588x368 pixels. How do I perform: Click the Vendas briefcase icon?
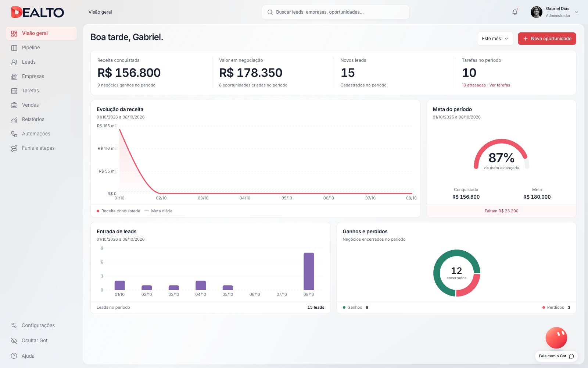[x=14, y=105]
